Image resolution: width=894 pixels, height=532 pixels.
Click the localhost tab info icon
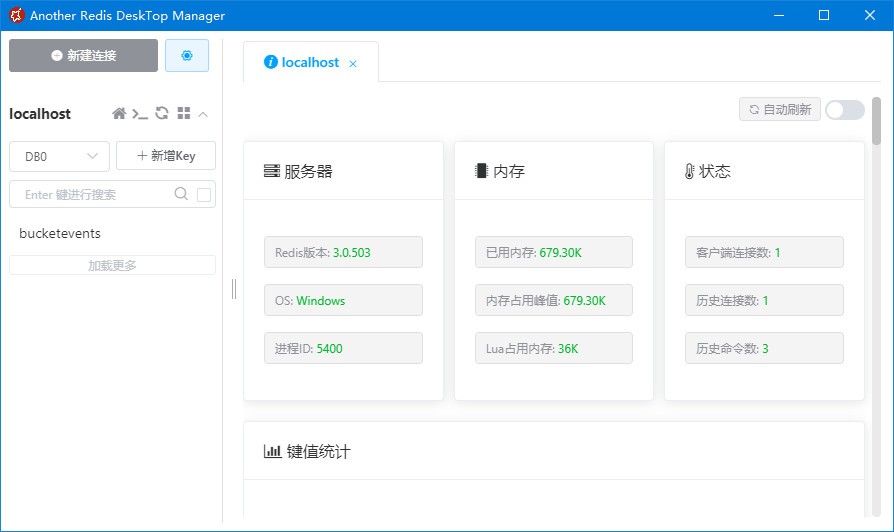(x=271, y=62)
